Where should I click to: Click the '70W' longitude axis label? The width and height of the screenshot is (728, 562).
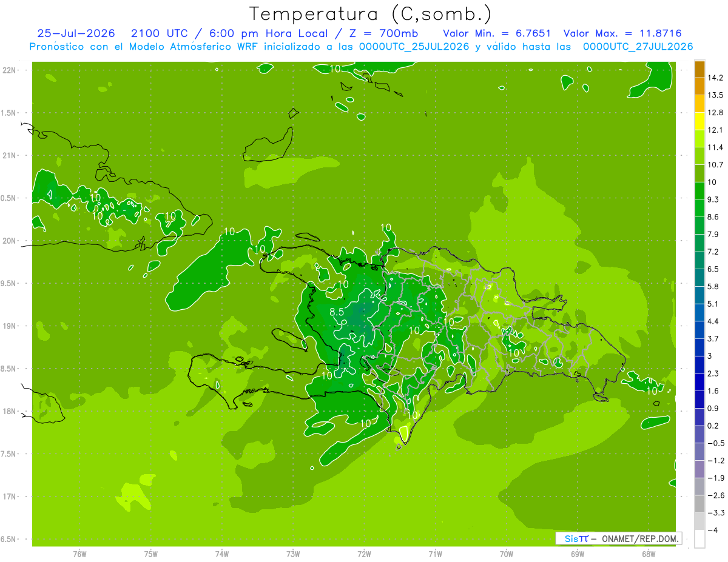tap(507, 554)
